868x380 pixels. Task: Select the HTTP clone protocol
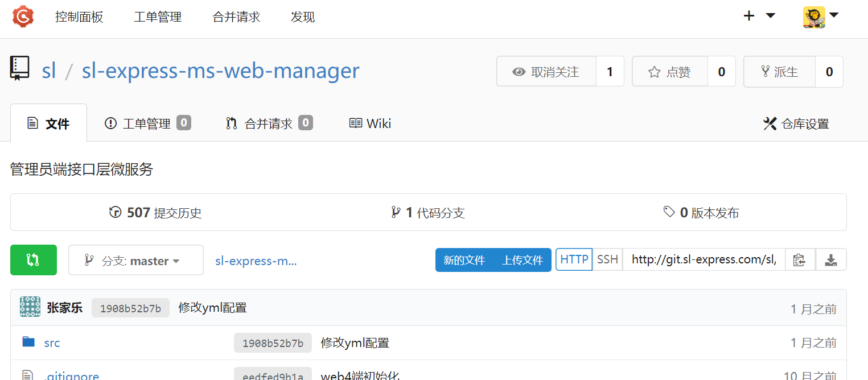click(574, 259)
